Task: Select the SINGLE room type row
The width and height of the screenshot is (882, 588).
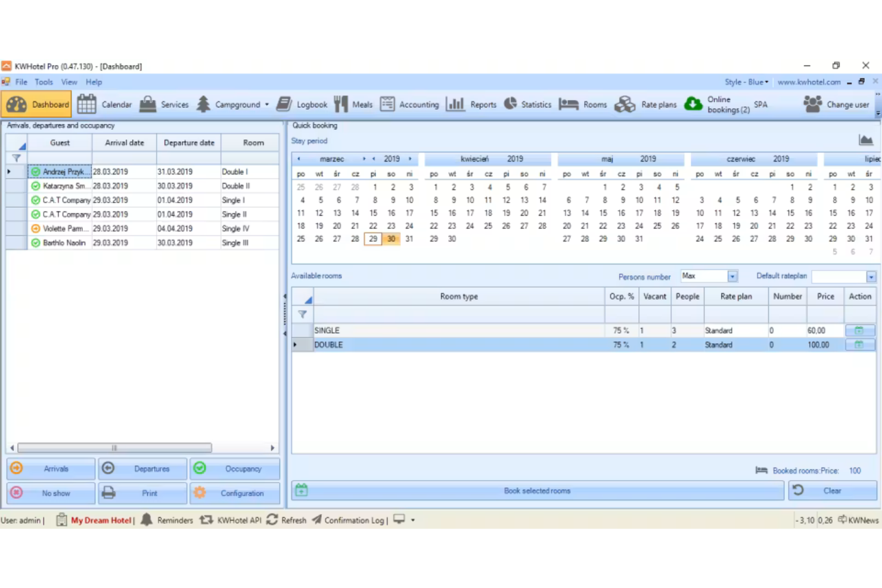Action: click(x=584, y=330)
